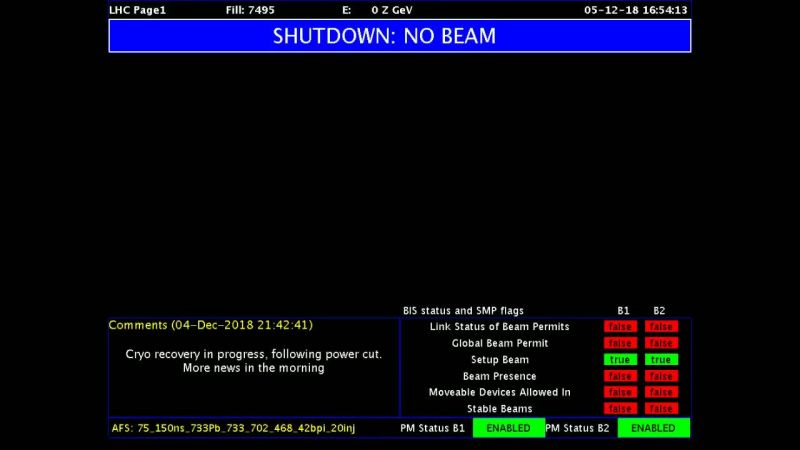The image size is (800, 450).
Task: Click the B2 Stable Beams false flag
Action: (x=660, y=408)
